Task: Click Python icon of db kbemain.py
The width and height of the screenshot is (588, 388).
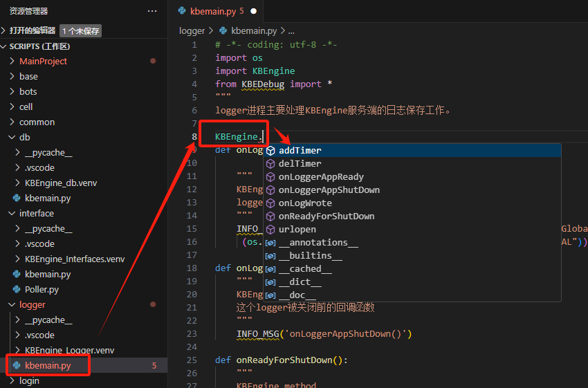Action: [x=17, y=198]
